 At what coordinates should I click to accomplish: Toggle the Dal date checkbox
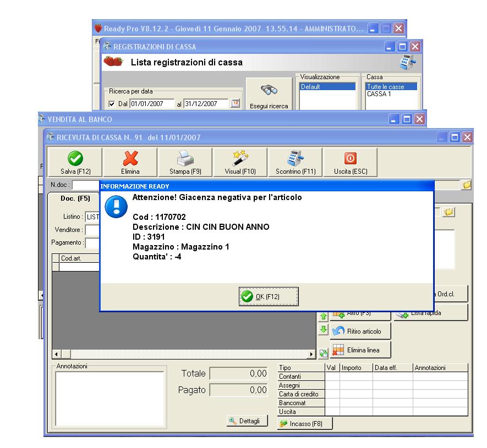(x=112, y=104)
